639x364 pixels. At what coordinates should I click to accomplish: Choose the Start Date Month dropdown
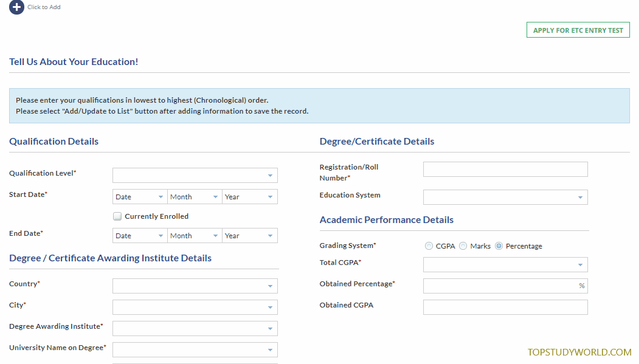[x=195, y=197]
